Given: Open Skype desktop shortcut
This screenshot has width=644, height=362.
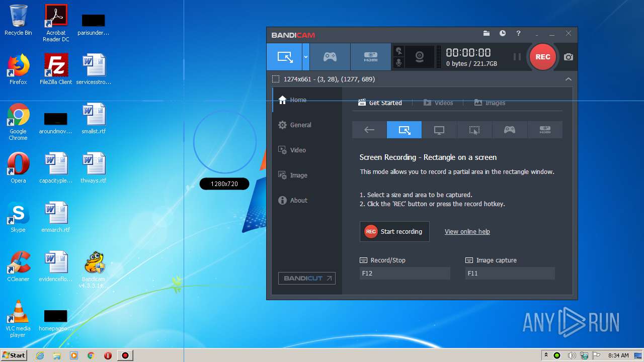Looking at the screenshot, I should pos(18,217).
